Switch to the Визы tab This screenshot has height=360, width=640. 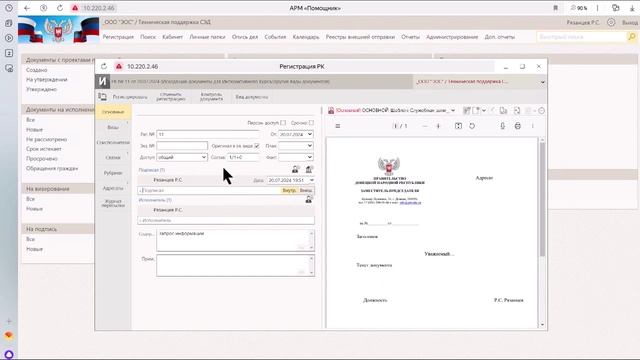113,127
